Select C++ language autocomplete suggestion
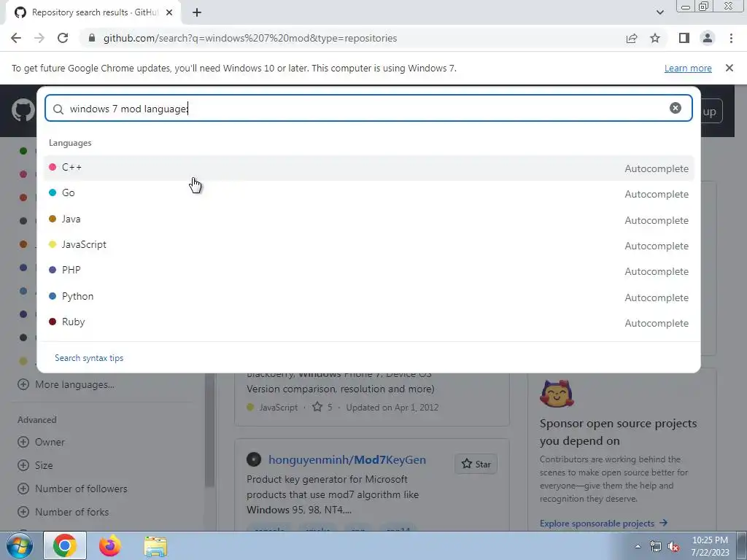Viewport: 747px width, 560px height. [x=368, y=168]
